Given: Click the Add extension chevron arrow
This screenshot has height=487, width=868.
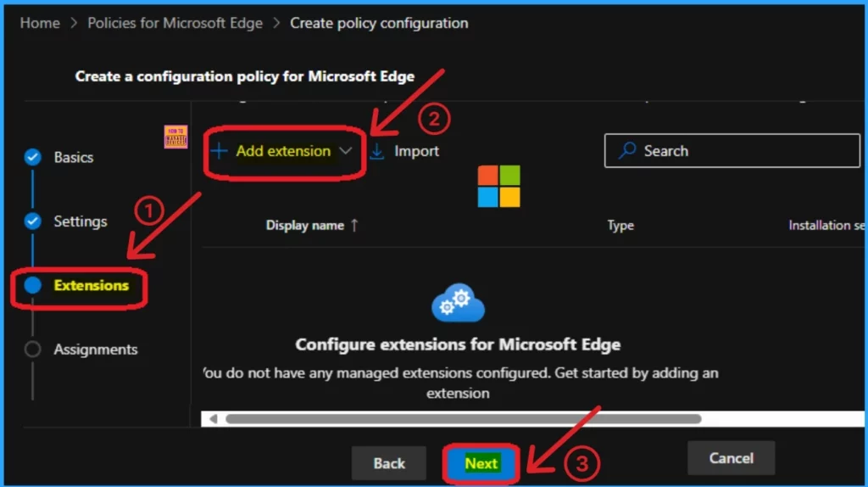Looking at the screenshot, I should [x=346, y=151].
